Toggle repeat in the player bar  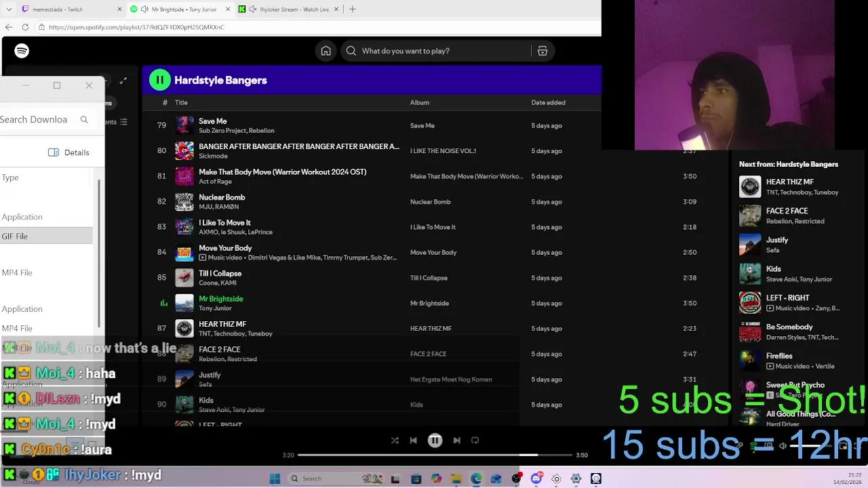pyautogui.click(x=475, y=441)
